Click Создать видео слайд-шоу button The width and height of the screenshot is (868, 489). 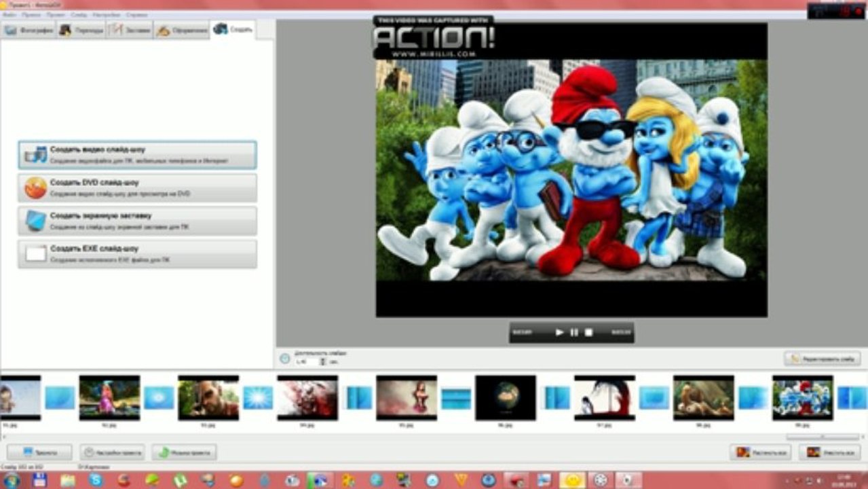[x=137, y=155]
